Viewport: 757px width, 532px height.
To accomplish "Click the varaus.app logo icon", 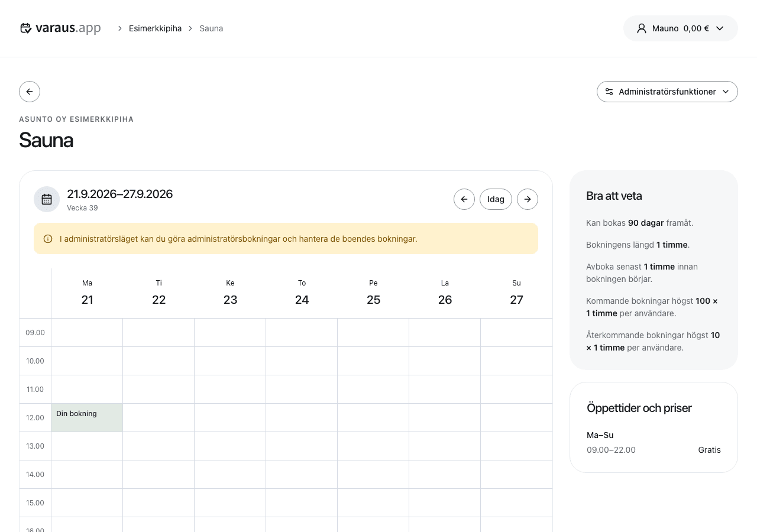I will click(25, 28).
